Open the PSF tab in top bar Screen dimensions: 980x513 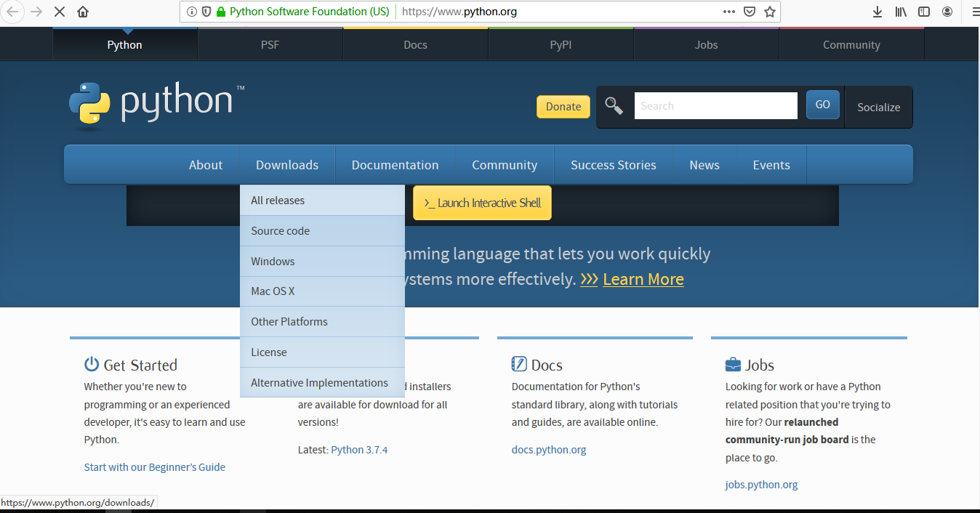270,44
